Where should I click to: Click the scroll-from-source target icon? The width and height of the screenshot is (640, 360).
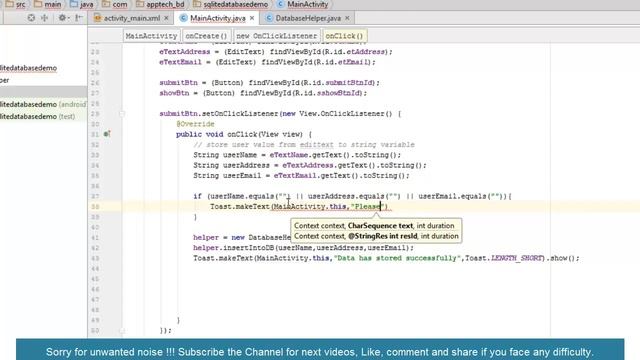pyautogui.click(x=31, y=18)
